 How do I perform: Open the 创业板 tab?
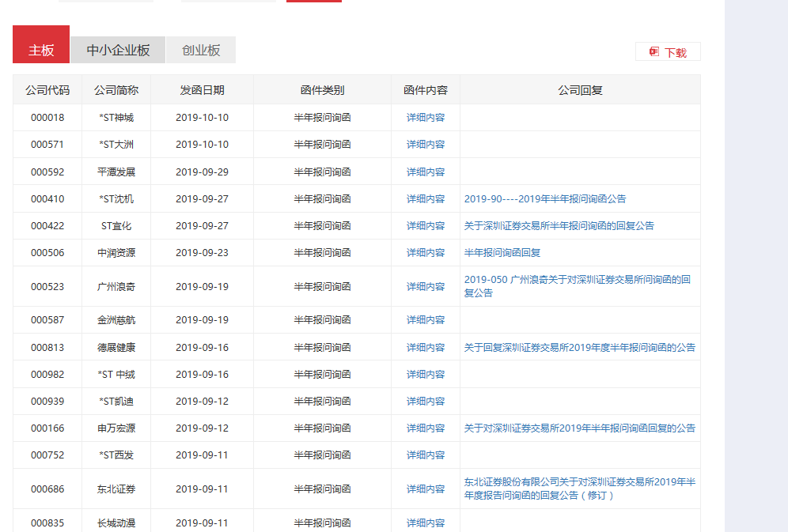pos(201,50)
